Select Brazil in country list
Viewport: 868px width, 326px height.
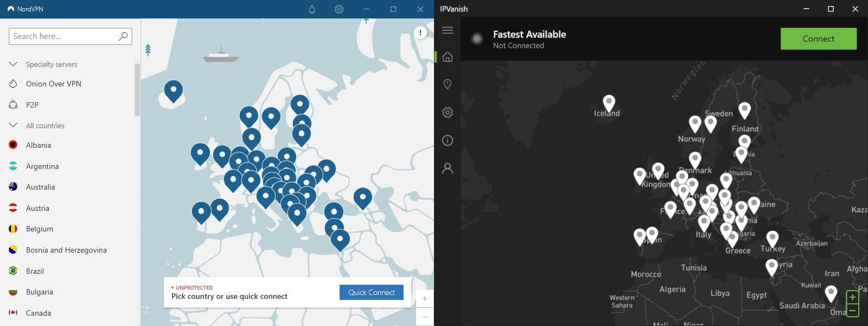pos(35,271)
